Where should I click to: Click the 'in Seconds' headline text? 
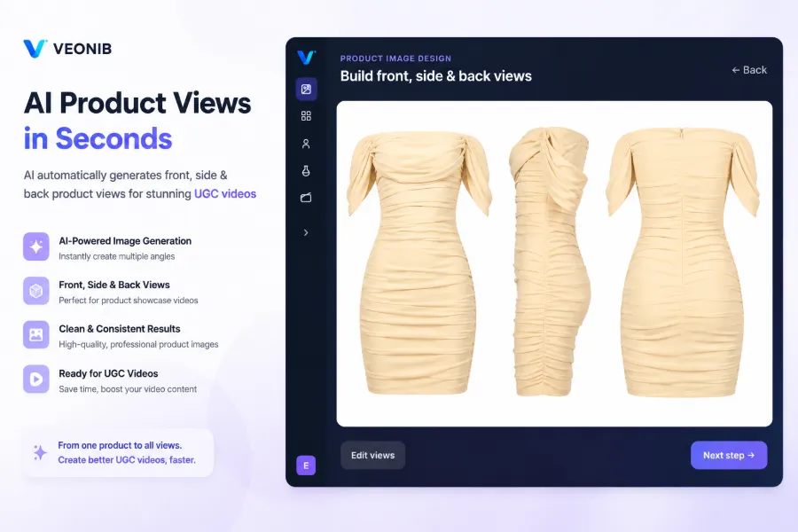coord(98,138)
